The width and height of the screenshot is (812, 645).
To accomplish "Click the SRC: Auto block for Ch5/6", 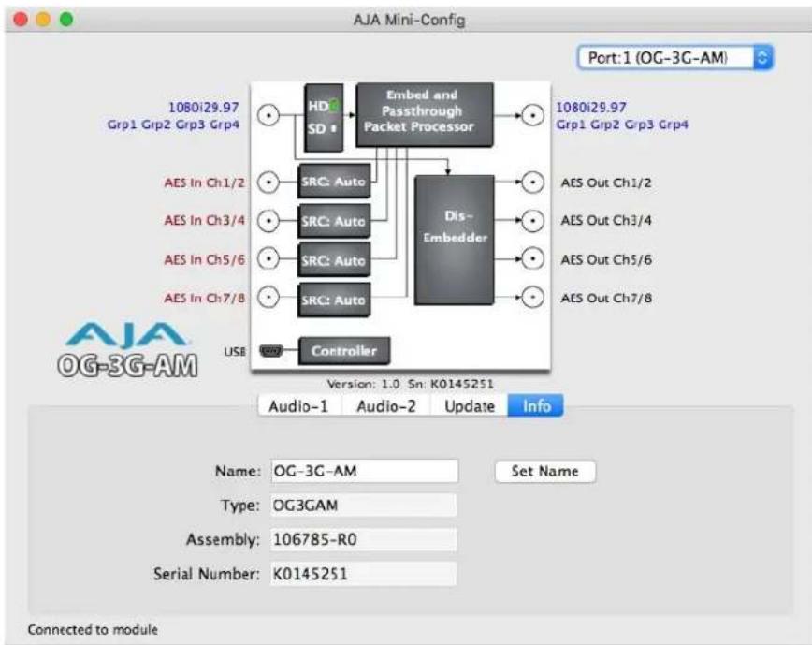I will [334, 260].
